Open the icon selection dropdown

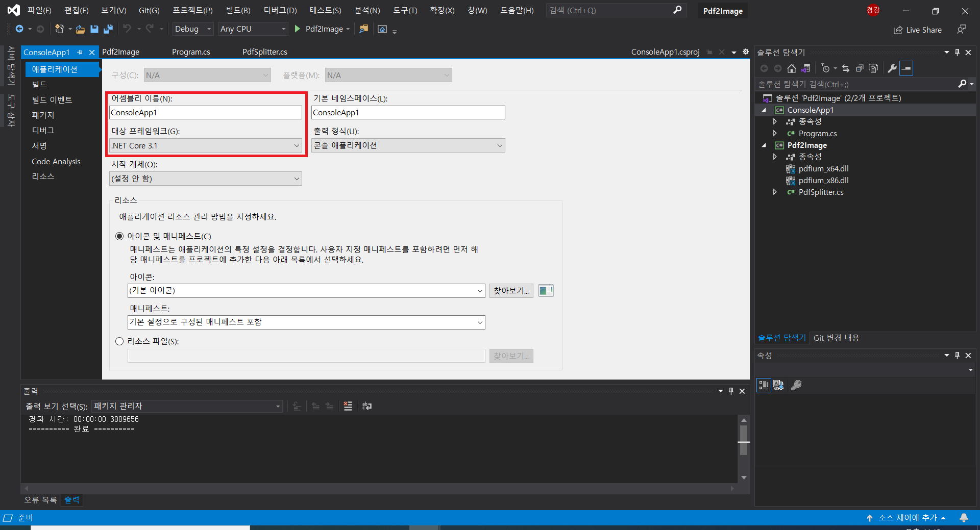[306, 291]
